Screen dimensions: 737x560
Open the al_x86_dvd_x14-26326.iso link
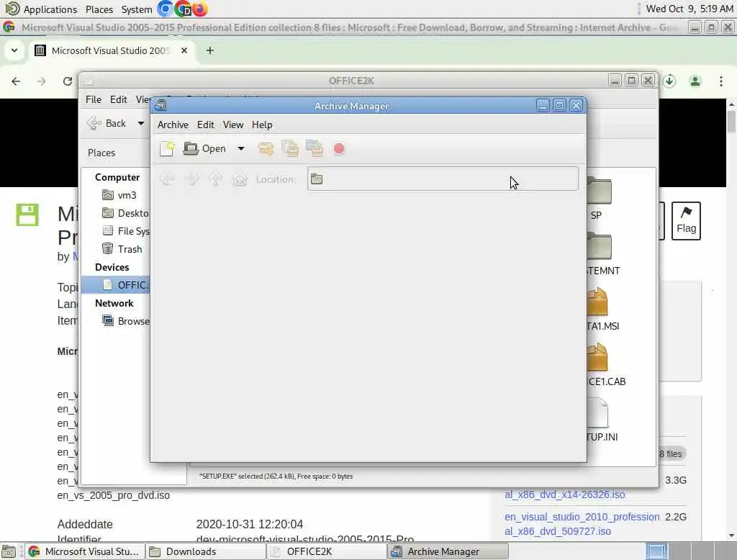(x=564, y=494)
